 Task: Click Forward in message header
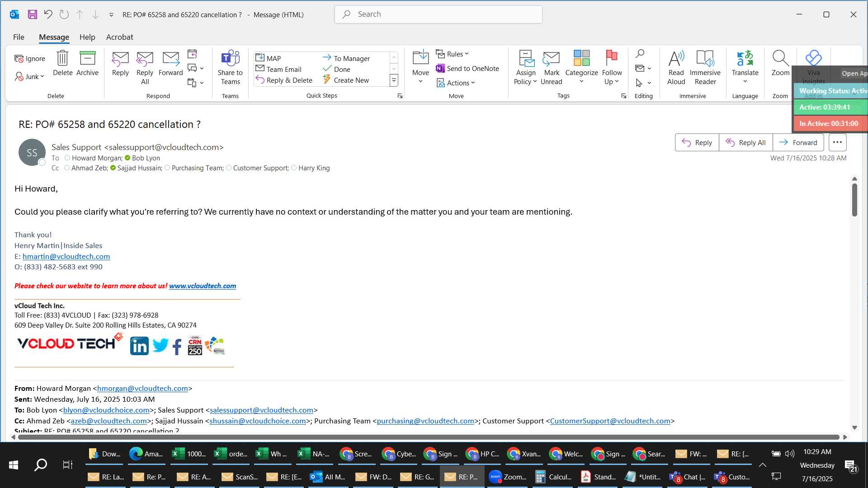click(798, 143)
